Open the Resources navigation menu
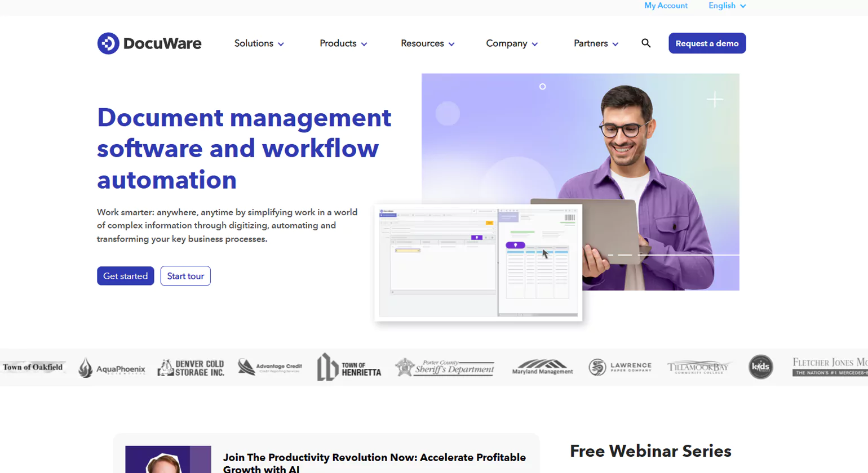This screenshot has height=473, width=868. (427, 43)
